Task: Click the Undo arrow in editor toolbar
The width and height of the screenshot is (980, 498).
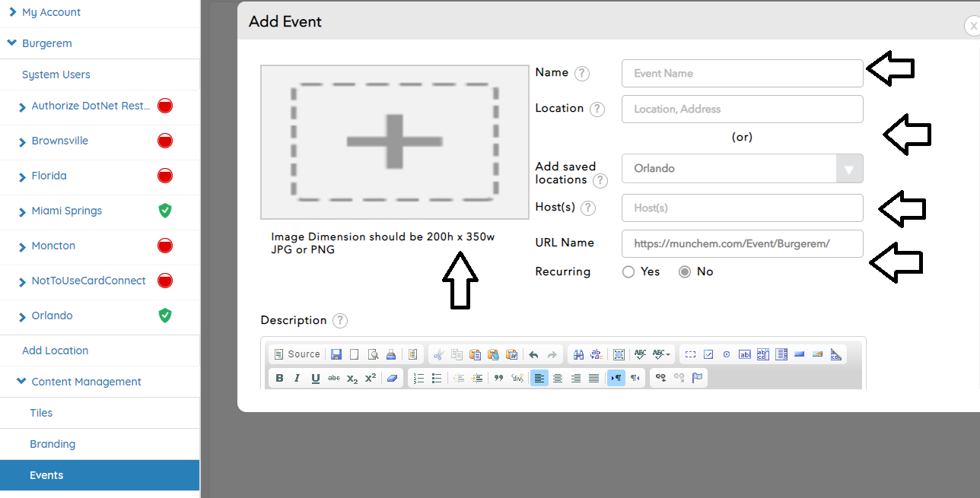Action: pyautogui.click(x=533, y=354)
